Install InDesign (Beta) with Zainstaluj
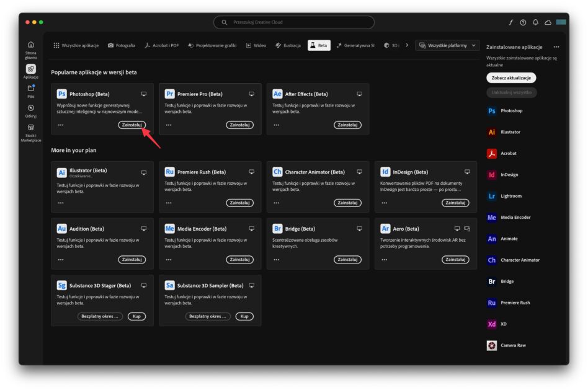Viewport: 588px width, 390px height. 455,203
